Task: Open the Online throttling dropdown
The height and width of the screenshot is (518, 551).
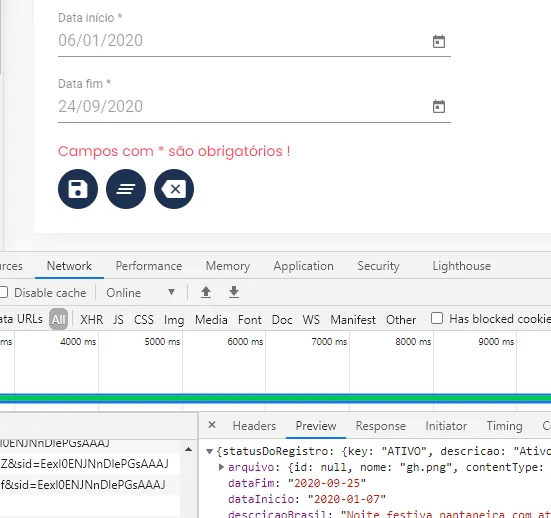Action: 141,292
